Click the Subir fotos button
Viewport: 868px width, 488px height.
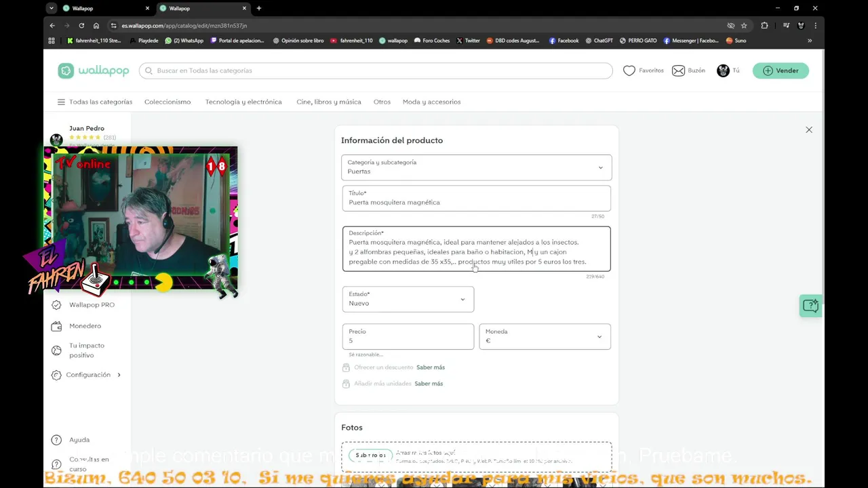point(370,455)
